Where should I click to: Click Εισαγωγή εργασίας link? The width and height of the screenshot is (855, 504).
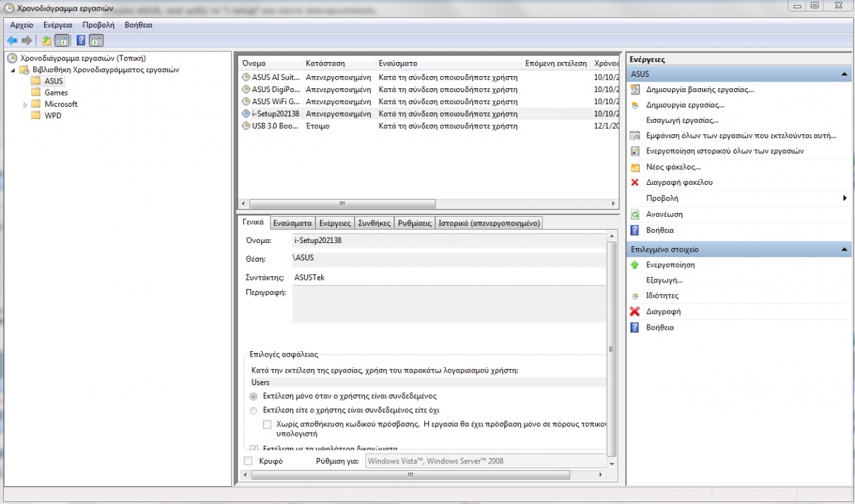[683, 120]
